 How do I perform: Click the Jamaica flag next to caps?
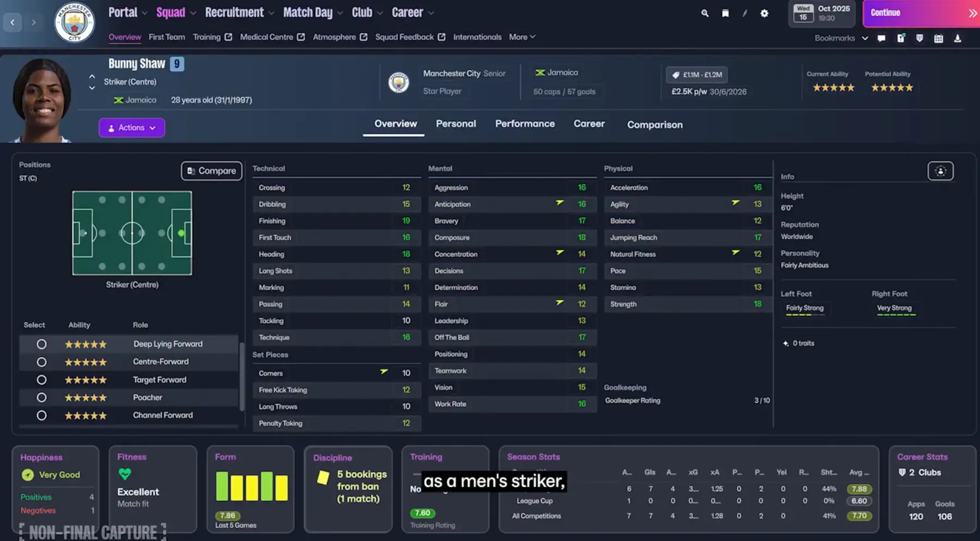(540, 72)
